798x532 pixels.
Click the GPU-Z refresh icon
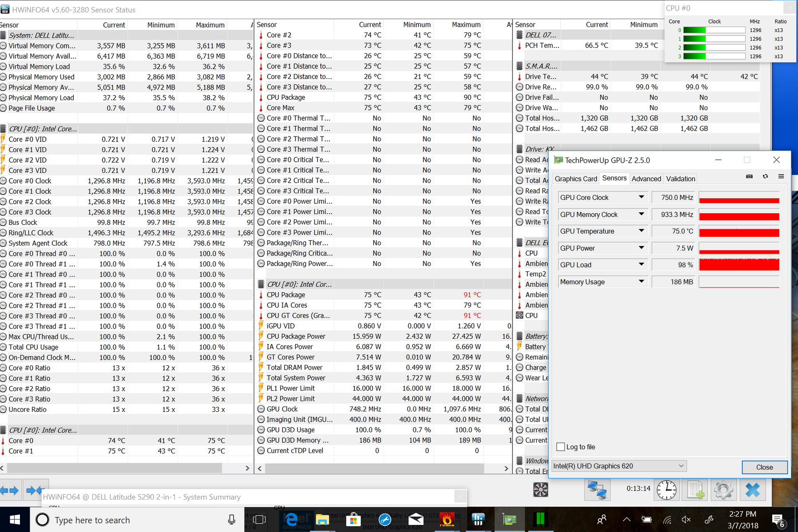[x=765, y=176]
